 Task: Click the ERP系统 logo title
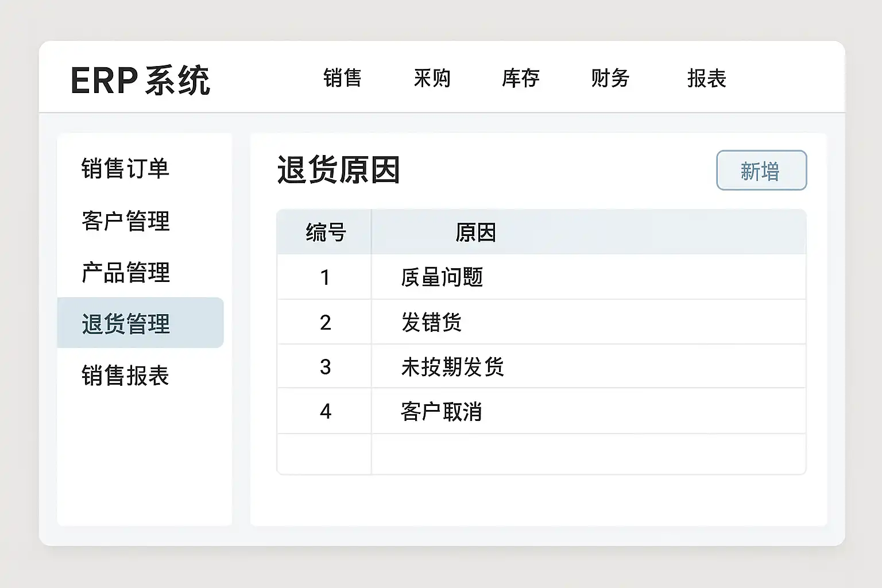140,79
